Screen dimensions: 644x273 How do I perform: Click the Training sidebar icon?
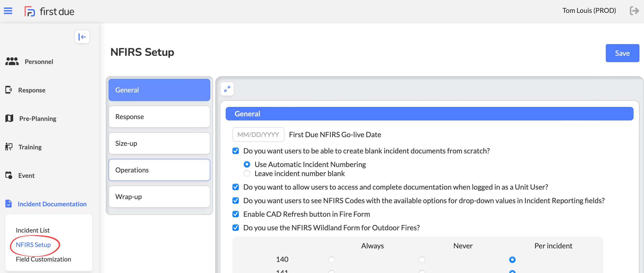9,147
